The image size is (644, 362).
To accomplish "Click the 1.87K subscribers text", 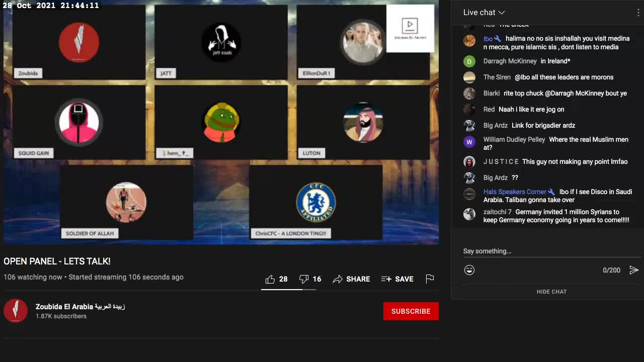I will pyautogui.click(x=61, y=316).
